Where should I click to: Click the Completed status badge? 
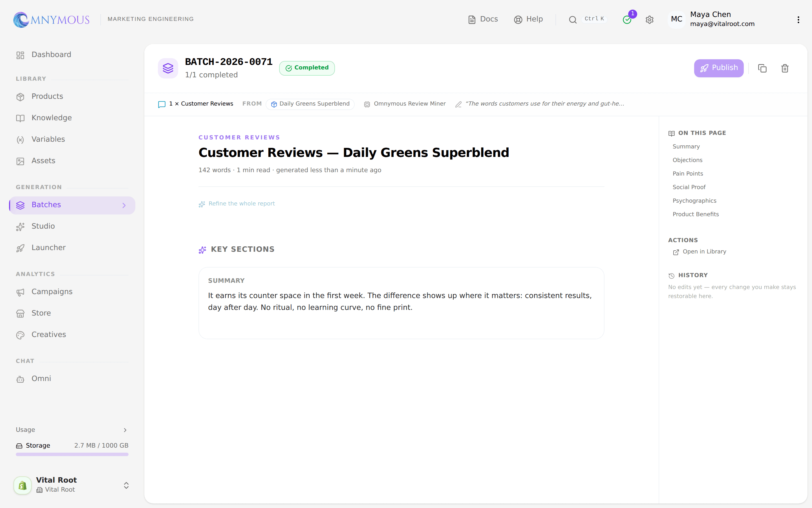[x=307, y=68]
